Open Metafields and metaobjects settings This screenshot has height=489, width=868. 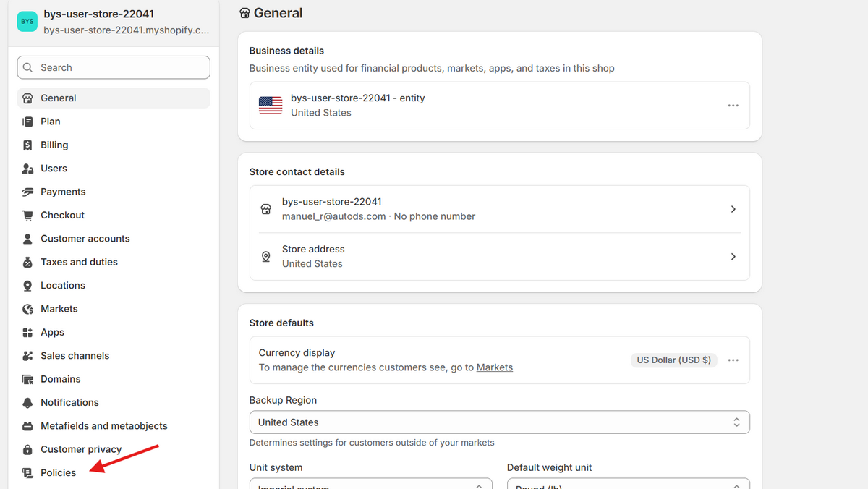pos(114,426)
